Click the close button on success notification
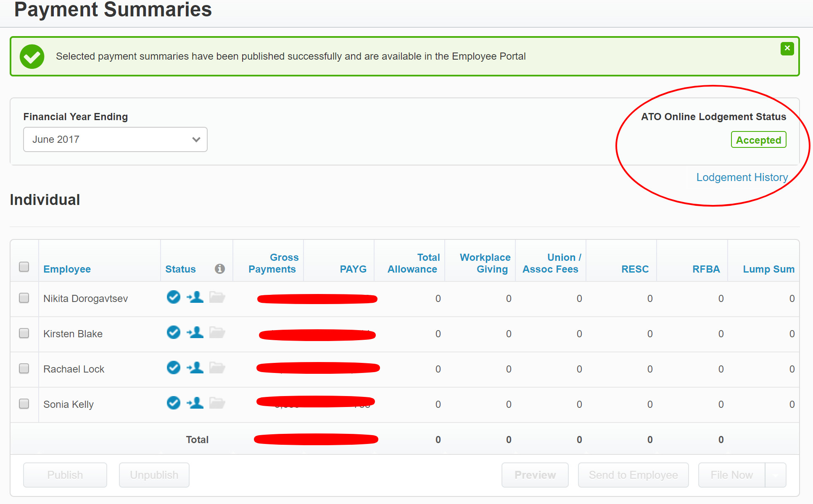 pos(787,49)
